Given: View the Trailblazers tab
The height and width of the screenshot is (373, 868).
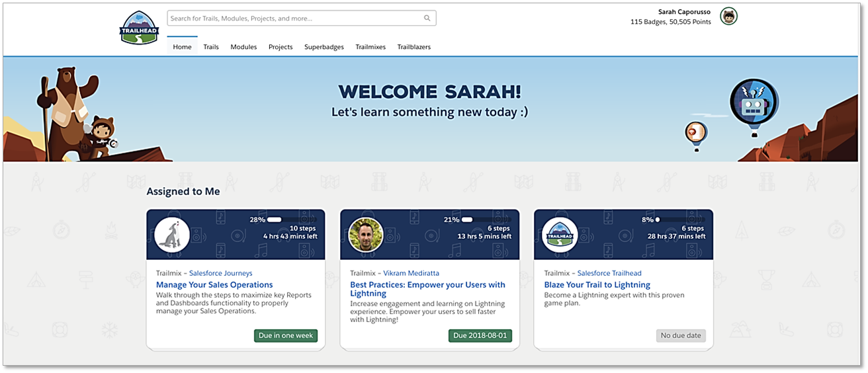Looking at the screenshot, I should [x=414, y=47].
